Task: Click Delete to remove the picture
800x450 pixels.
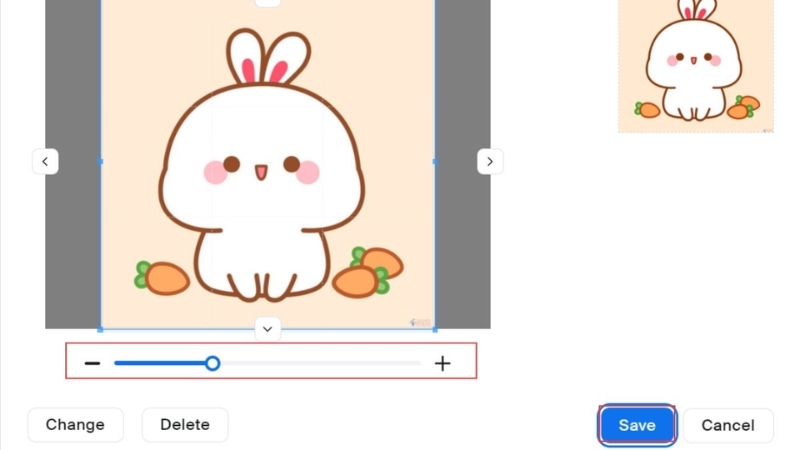Action: (185, 425)
